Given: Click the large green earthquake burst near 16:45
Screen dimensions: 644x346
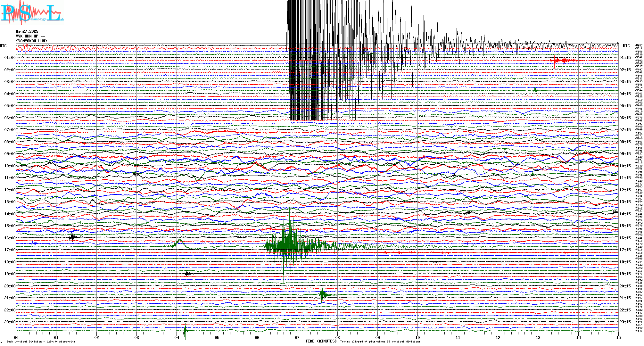Looking at the screenshot, I should 288,246.
